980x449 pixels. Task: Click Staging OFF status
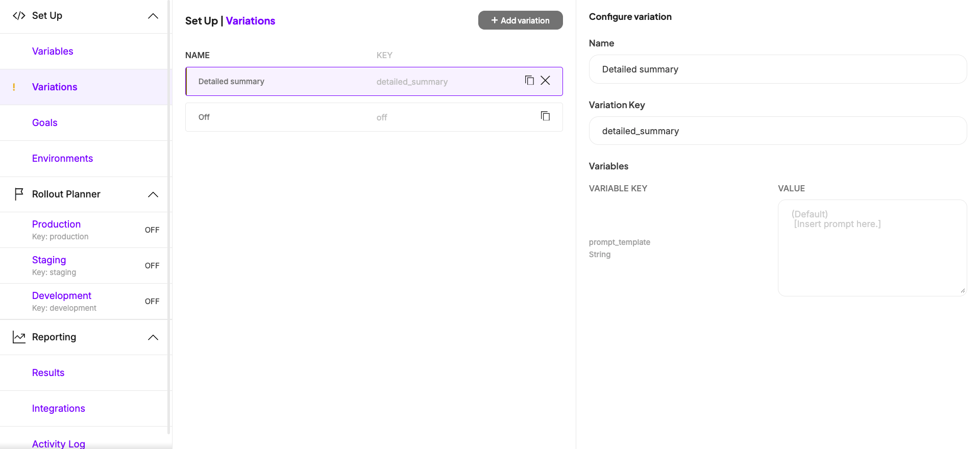pyautogui.click(x=152, y=266)
